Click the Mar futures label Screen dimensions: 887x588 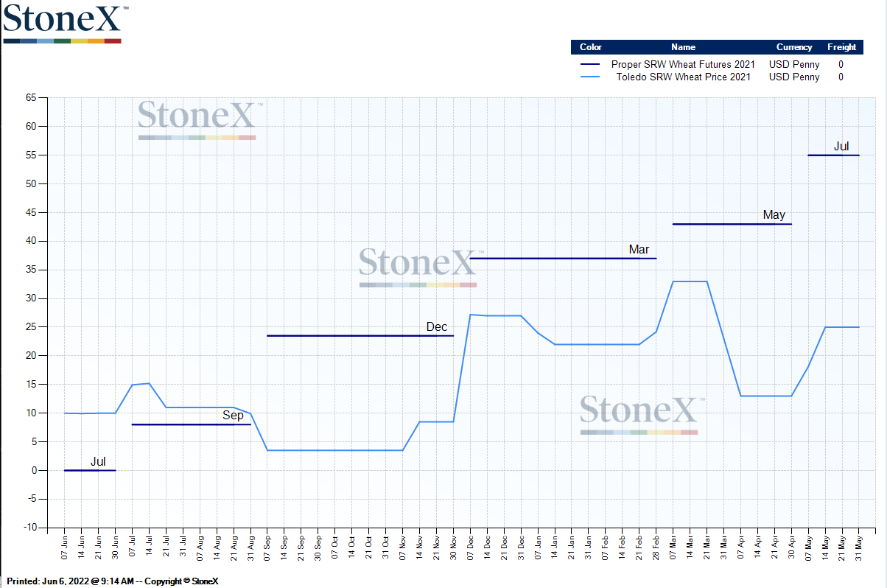click(639, 250)
